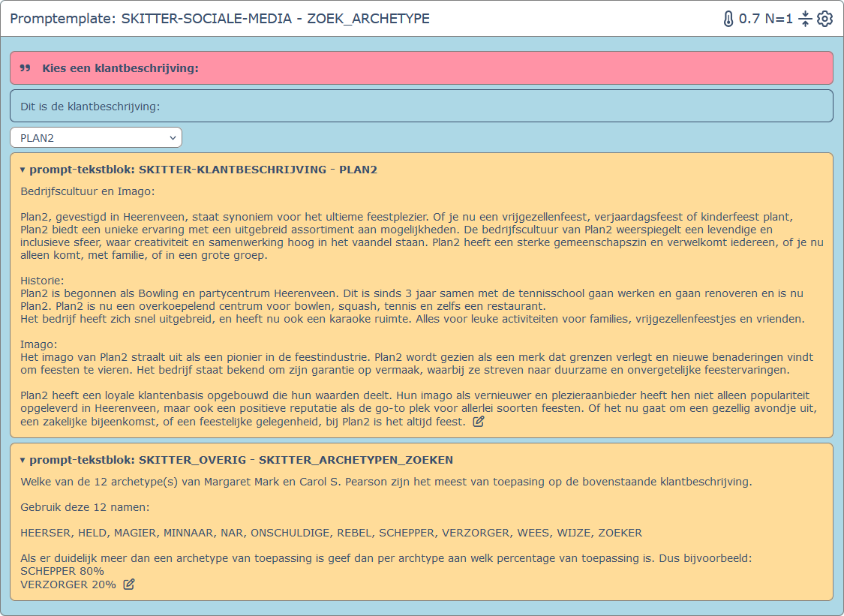Click the 'Imago:' line
844x616 pixels.
pos(39,344)
